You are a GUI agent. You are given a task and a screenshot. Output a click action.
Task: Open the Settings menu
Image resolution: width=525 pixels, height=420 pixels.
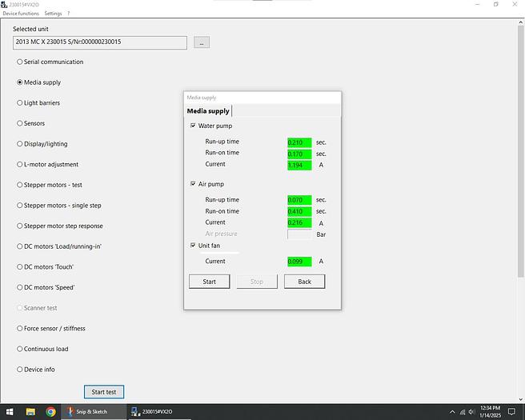(53, 14)
